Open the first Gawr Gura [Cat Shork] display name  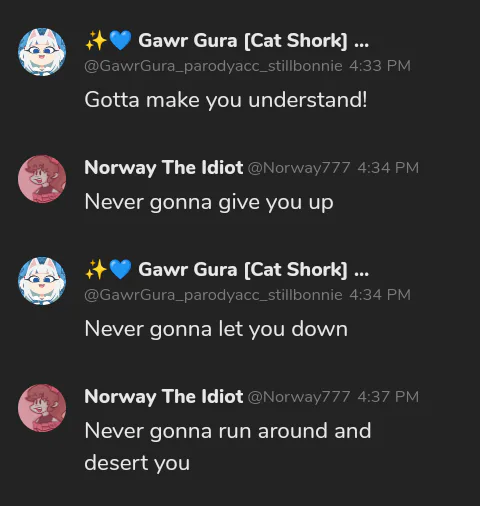(253, 41)
